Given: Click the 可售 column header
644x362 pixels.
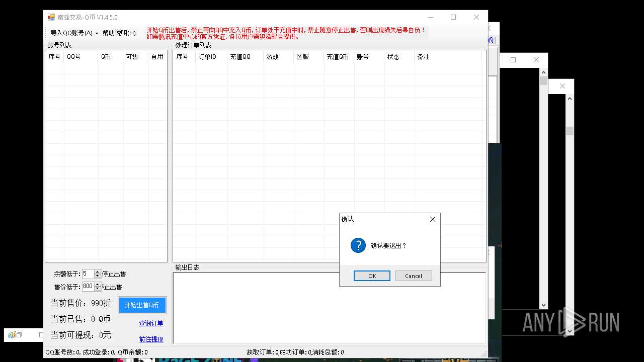Looking at the screenshot, I should pyautogui.click(x=136, y=57).
